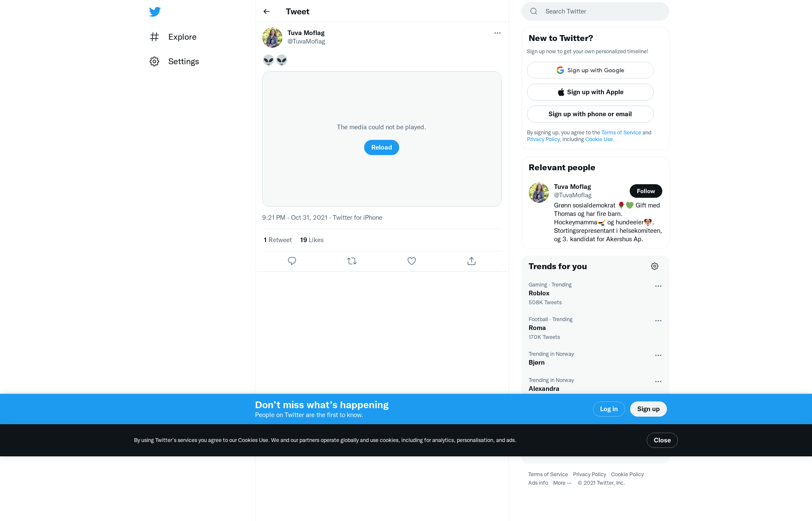Close the cookies notice banner
This screenshot has height=521, width=812.
click(662, 440)
